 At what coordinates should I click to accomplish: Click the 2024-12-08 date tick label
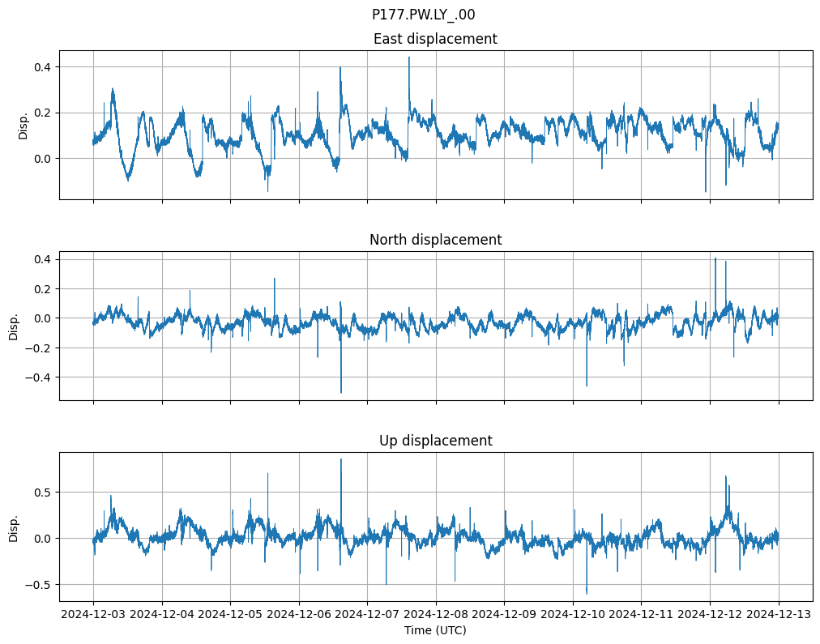(x=436, y=615)
